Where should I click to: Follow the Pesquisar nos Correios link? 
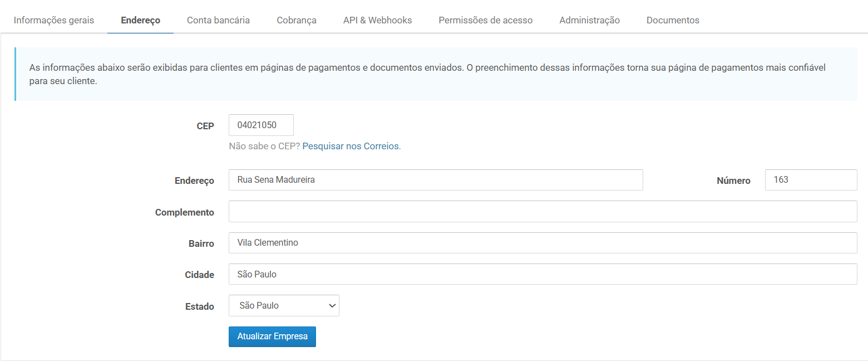(351, 147)
